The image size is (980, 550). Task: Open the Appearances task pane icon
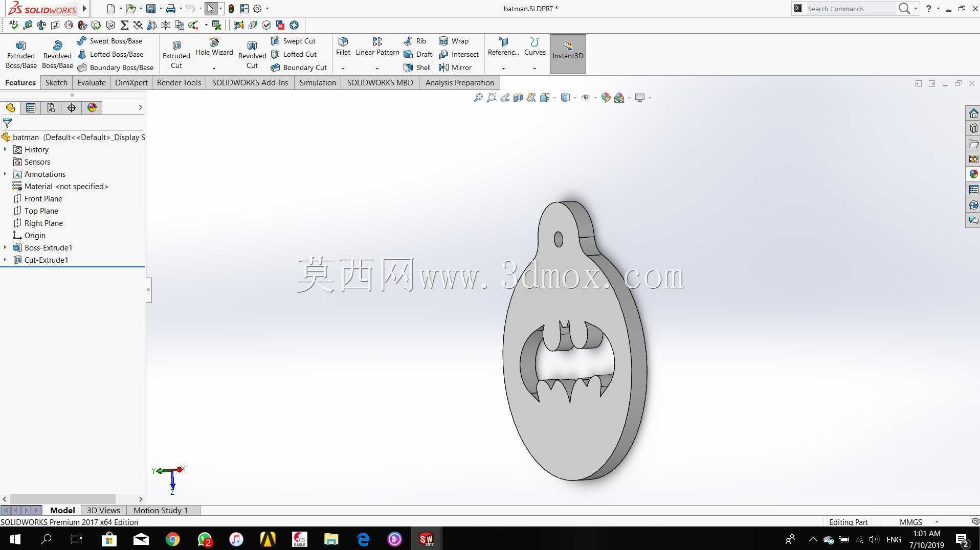click(x=973, y=174)
